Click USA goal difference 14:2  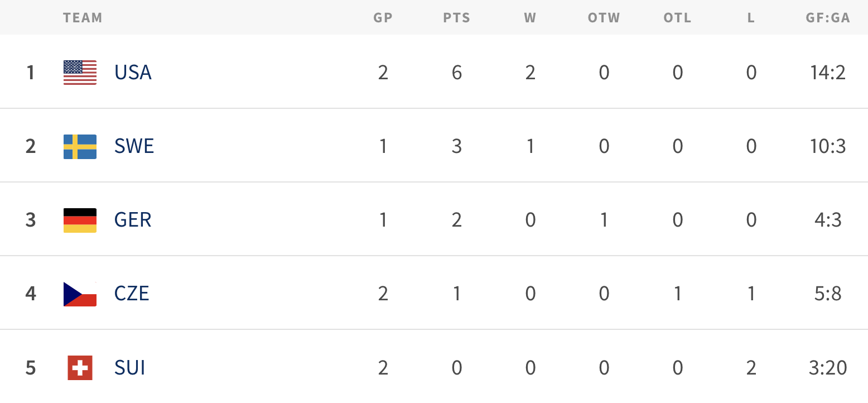pos(828,73)
